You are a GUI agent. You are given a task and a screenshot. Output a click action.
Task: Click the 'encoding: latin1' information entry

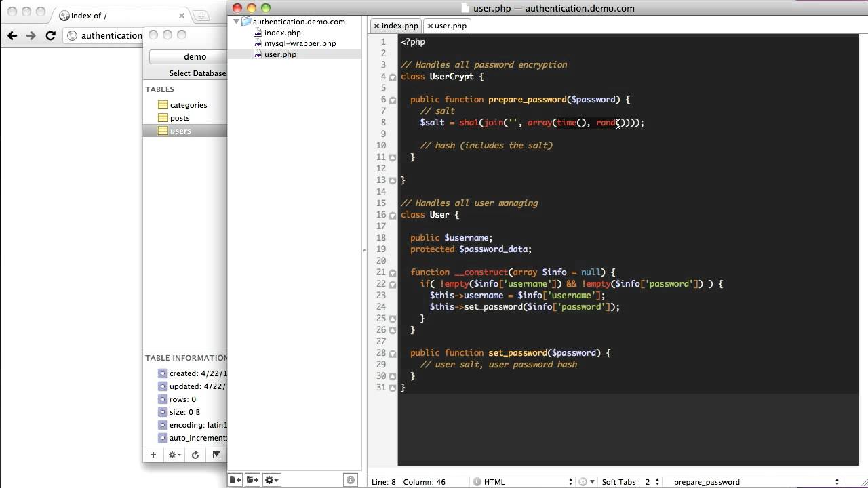tap(193, 425)
